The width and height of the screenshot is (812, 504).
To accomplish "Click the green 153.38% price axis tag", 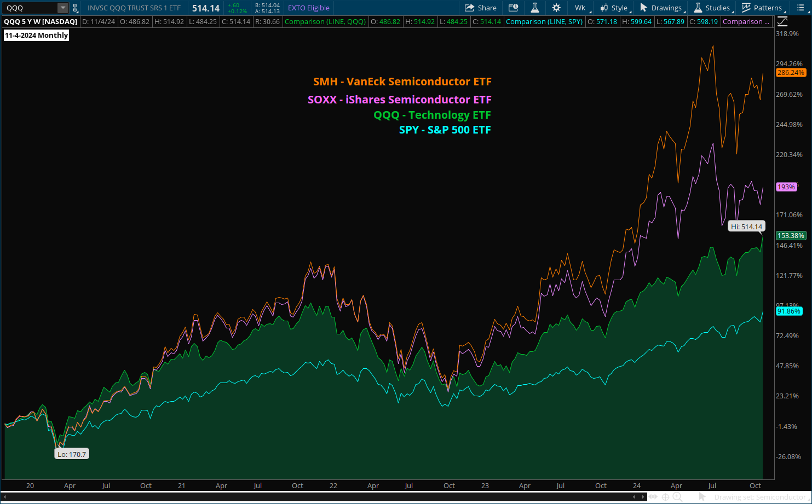I will [791, 235].
